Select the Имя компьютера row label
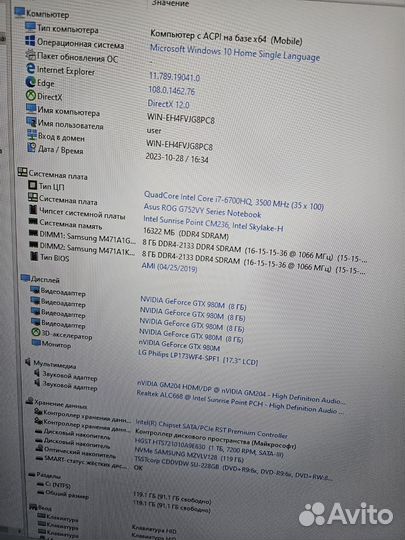 point(69,112)
